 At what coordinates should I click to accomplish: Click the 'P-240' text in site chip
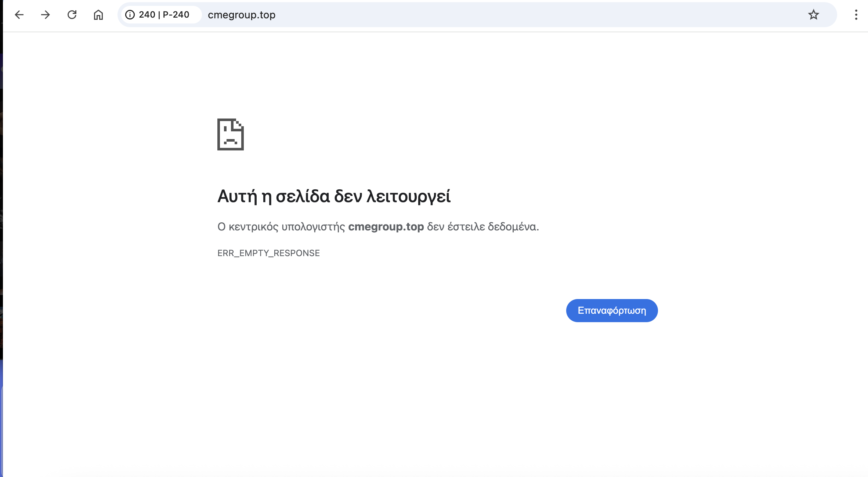[x=176, y=15]
